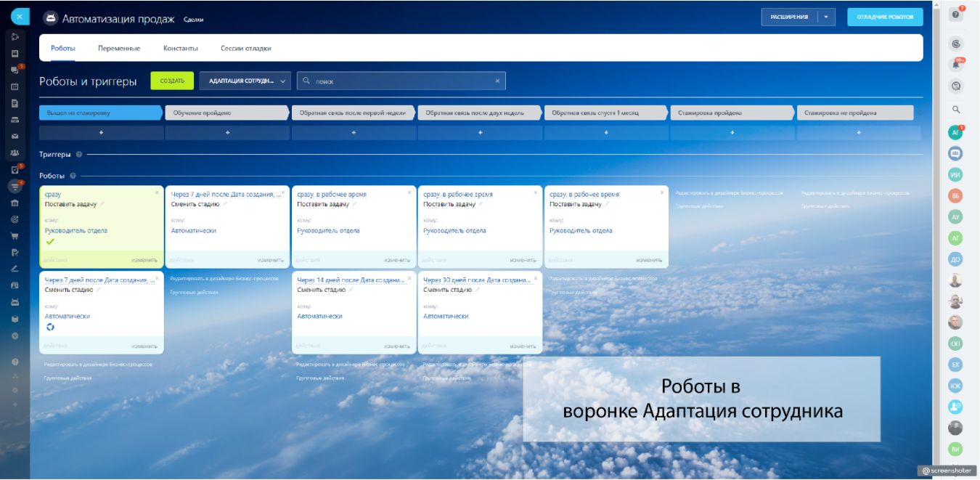
Task: Click the green Создать button
Action: point(172,81)
